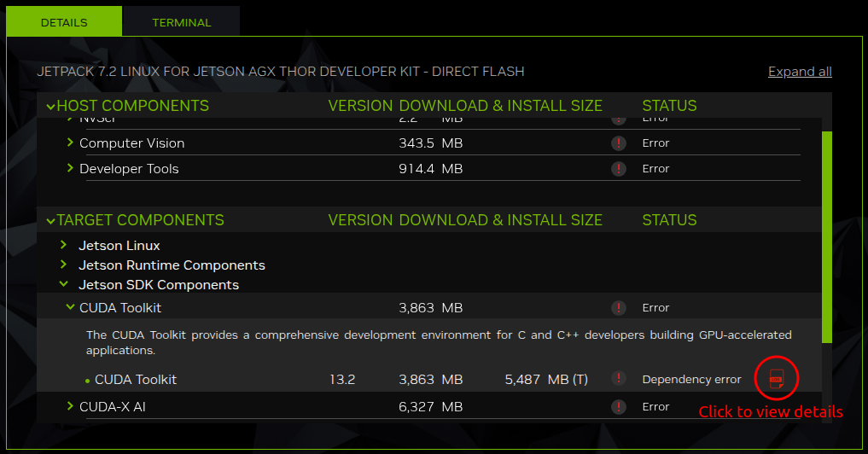The width and height of the screenshot is (868, 454).
Task: Click Error status on Computer Vision row
Action: pyautogui.click(x=655, y=143)
